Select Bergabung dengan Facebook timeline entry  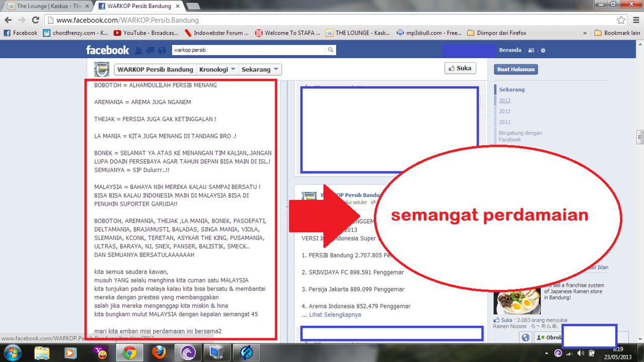pos(520,136)
